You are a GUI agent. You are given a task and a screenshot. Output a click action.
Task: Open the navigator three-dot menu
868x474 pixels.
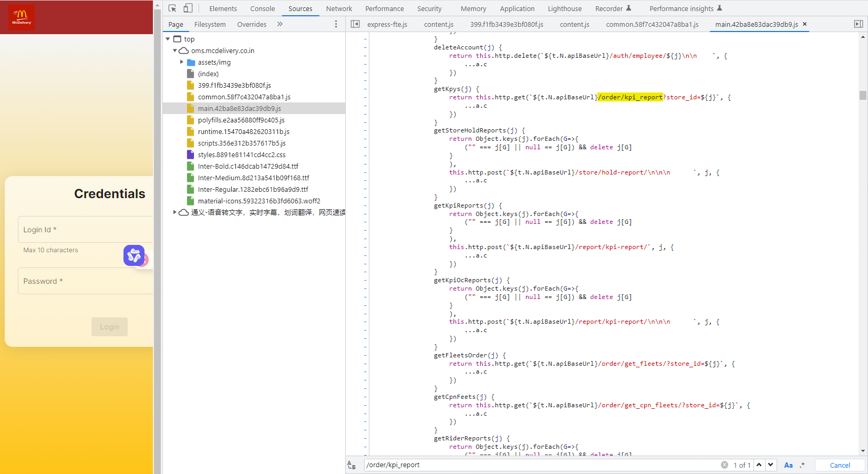coord(336,24)
